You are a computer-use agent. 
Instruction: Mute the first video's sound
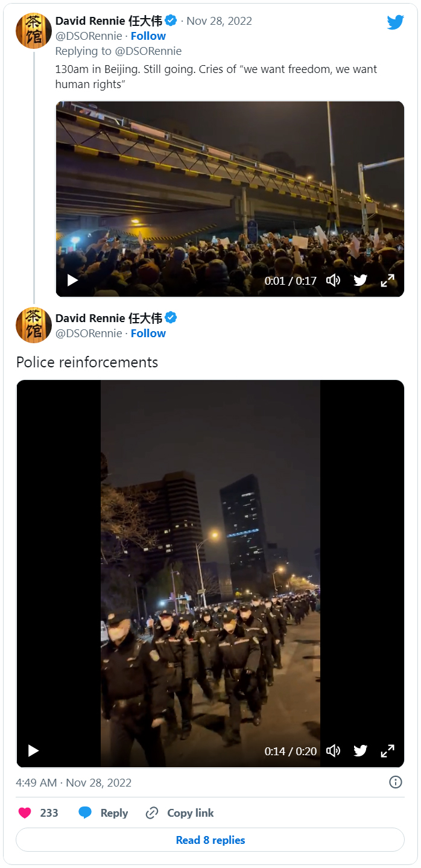333,280
